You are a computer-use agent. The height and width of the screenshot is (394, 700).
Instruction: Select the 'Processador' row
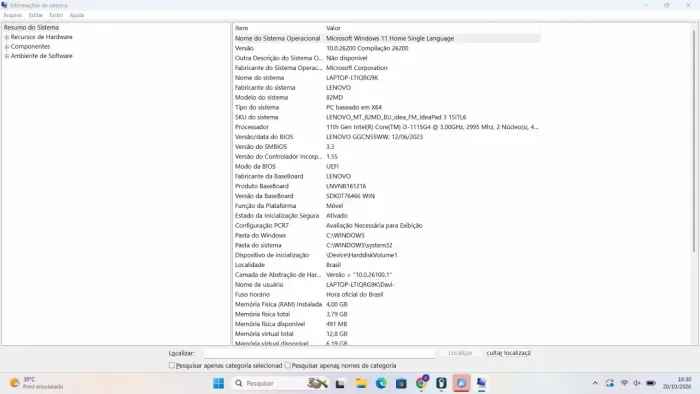(387, 127)
